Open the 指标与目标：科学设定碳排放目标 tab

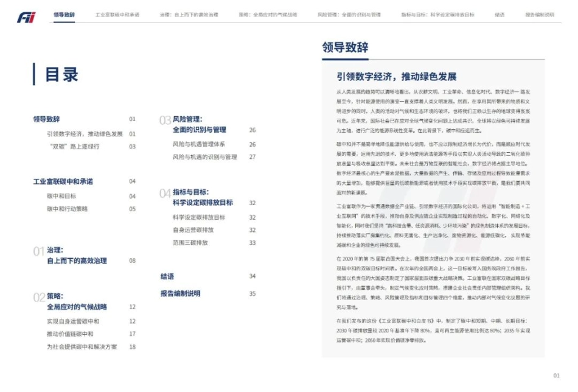[437, 15]
